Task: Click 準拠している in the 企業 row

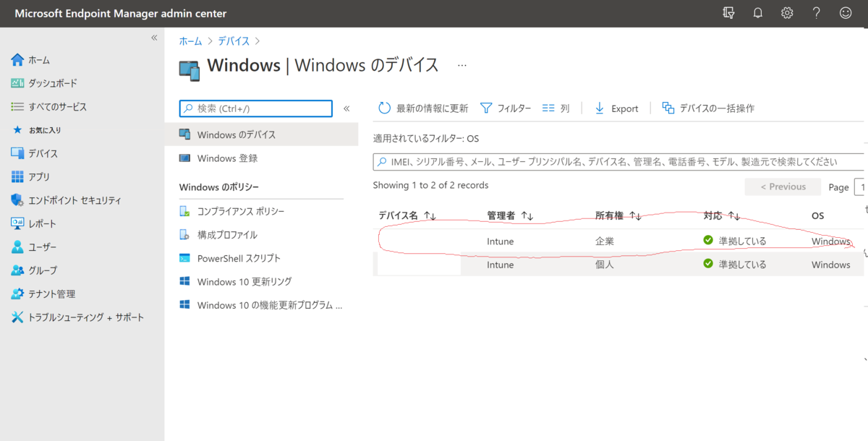Action: (735, 241)
